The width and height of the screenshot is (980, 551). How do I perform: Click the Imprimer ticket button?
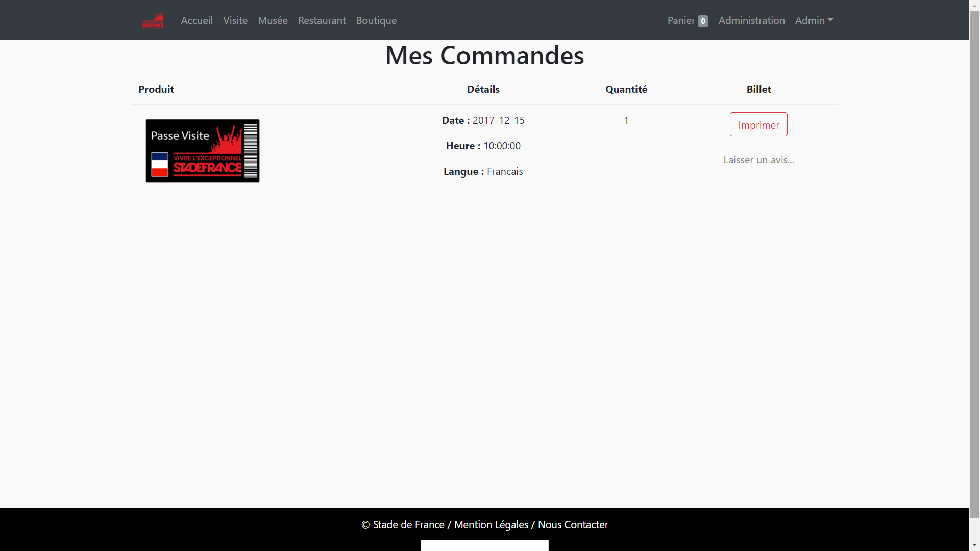(x=758, y=124)
